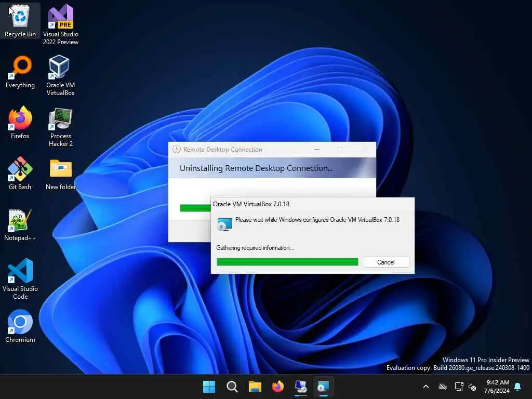The height and width of the screenshot is (399, 532).
Task: Click the muted volume tray icon
Action: 472,387
